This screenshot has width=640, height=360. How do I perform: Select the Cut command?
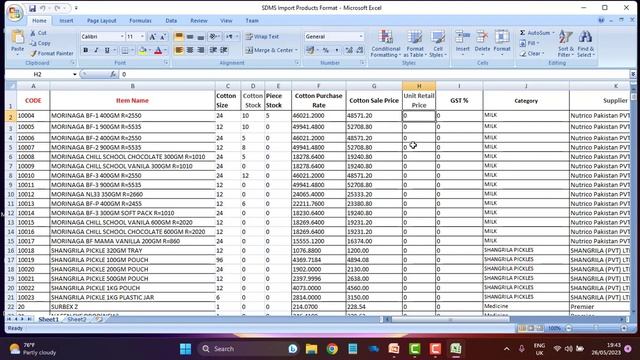pos(39,33)
